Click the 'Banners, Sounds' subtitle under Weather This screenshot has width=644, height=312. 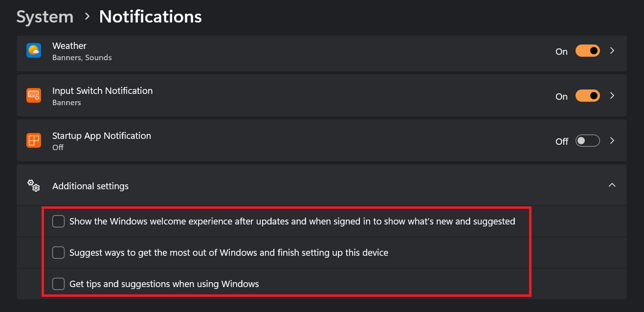(82, 58)
